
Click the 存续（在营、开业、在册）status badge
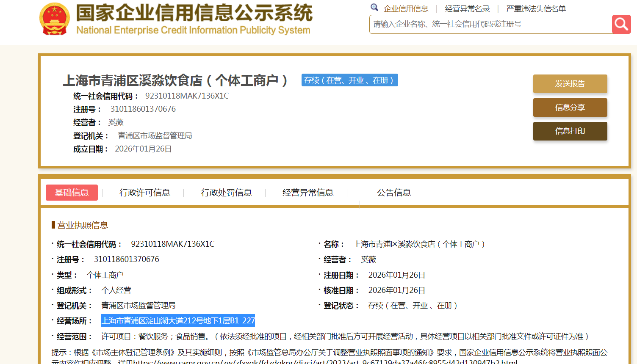coord(350,80)
